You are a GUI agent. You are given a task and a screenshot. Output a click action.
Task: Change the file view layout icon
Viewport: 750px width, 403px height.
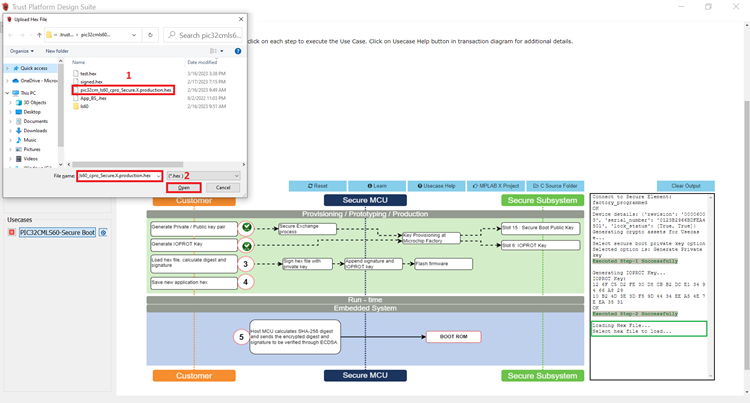pyautogui.click(x=214, y=51)
